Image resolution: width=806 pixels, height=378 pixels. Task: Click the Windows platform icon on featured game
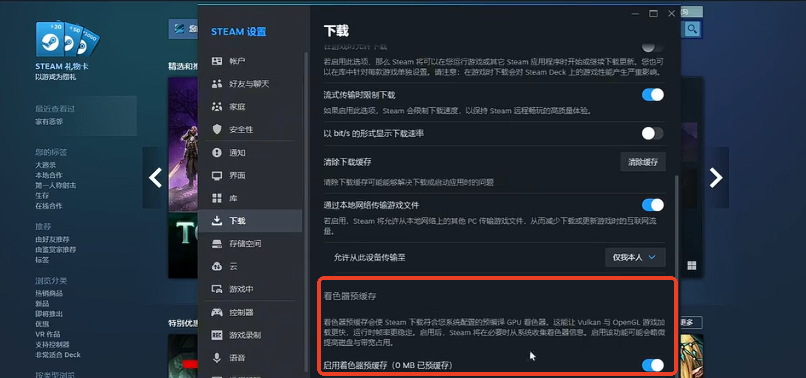point(692,265)
